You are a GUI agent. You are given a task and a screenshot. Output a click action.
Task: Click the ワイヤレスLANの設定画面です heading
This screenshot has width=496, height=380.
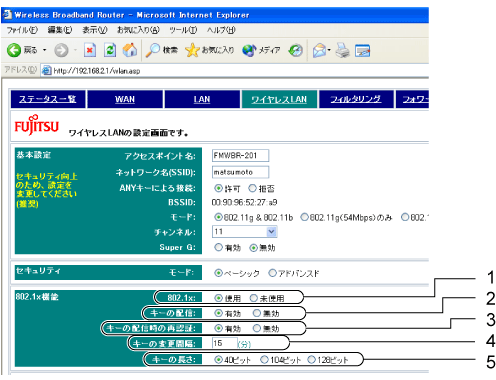(128, 133)
